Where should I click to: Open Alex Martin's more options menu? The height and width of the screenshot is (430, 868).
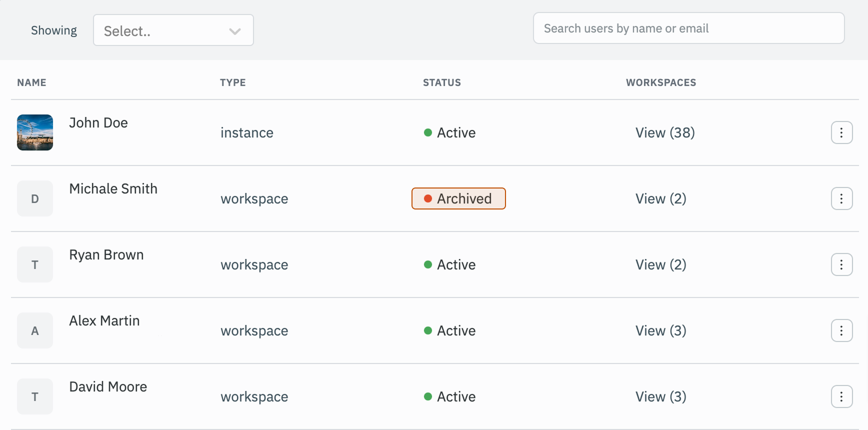click(841, 330)
